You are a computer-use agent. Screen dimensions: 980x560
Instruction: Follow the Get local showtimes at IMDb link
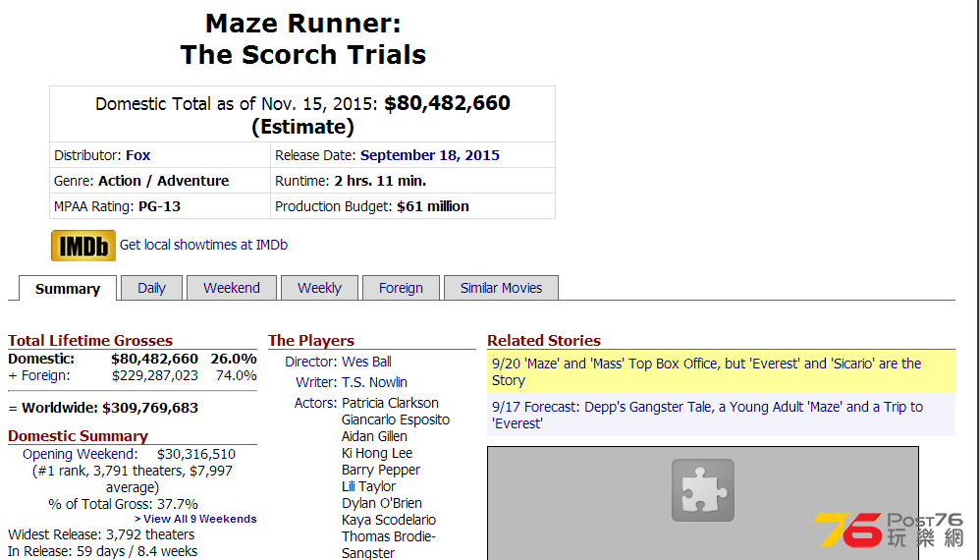[203, 245]
